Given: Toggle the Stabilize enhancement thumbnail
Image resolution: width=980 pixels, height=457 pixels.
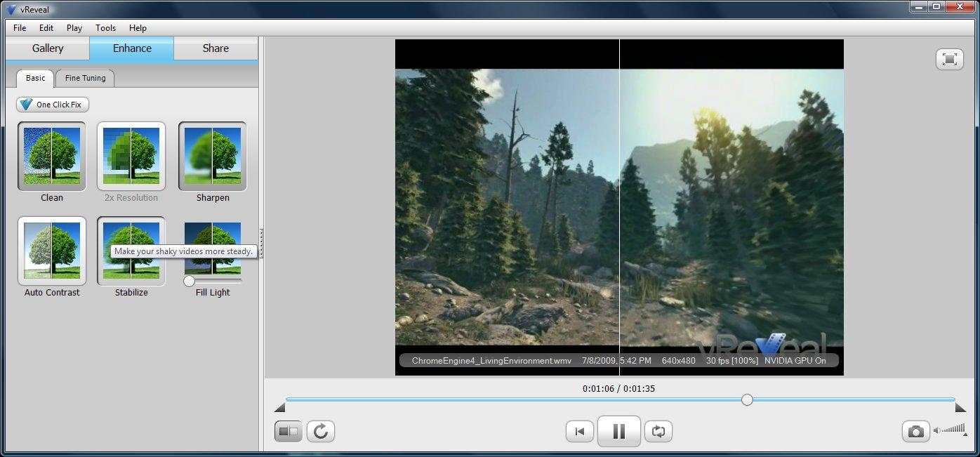Looking at the screenshot, I should point(131,251).
